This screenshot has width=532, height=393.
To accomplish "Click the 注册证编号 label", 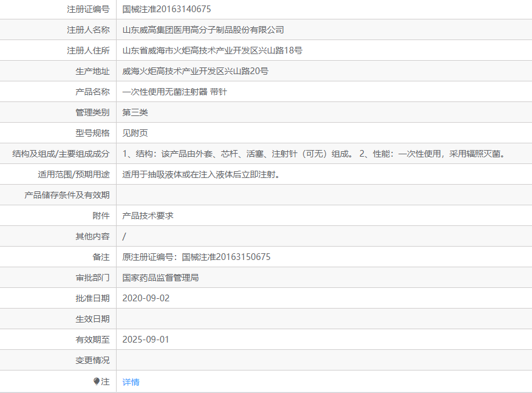I will click(88, 9).
